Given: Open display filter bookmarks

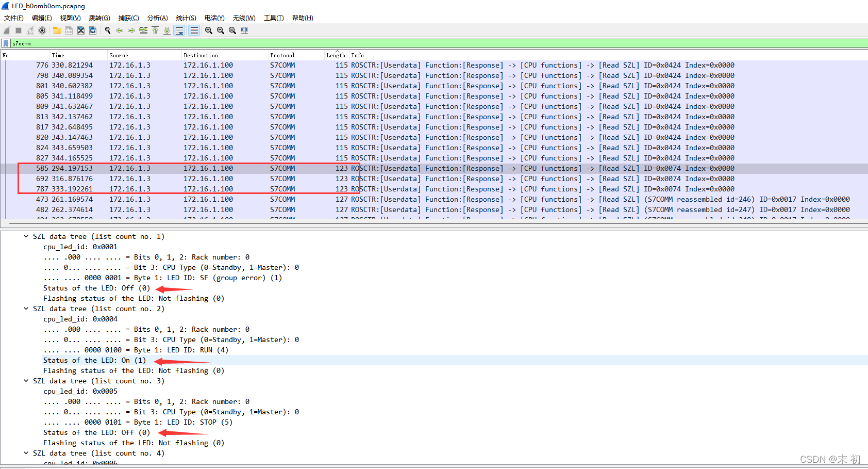Looking at the screenshot, I should click(6, 43).
